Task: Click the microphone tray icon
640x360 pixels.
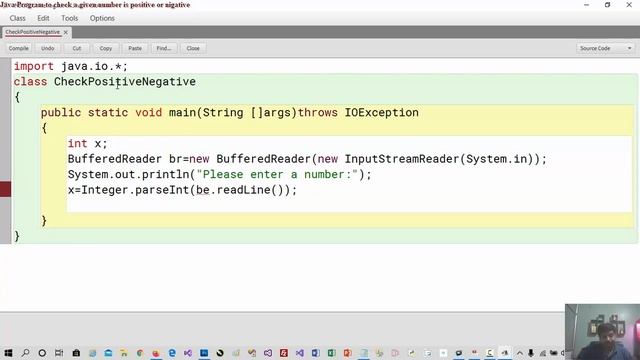Action: coord(531,353)
